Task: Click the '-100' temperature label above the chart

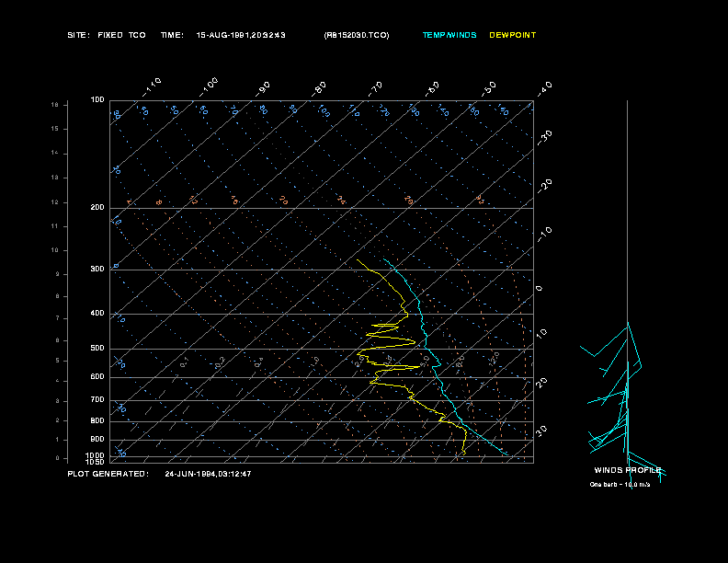Action: click(x=209, y=87)
